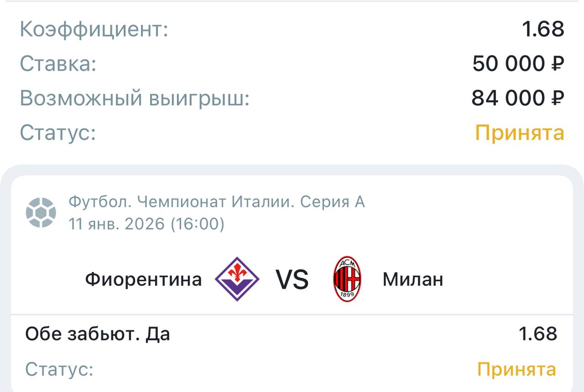
Task: Click the 1.68 value next to Коэффициент
Action: pyautogui.click(x=543, y=30)
